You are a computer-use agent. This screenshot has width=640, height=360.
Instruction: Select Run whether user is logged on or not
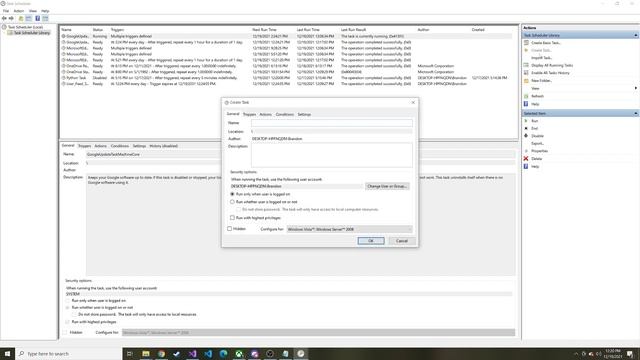click(232, 202)
